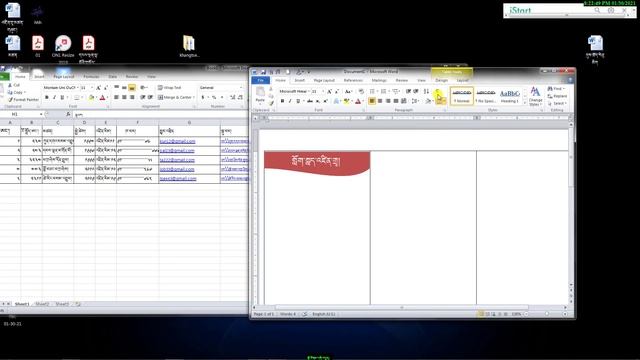Click Excel percent style icon
This screenshot has height=360, width=640.
pyautogui.click(x=213, y=97)
